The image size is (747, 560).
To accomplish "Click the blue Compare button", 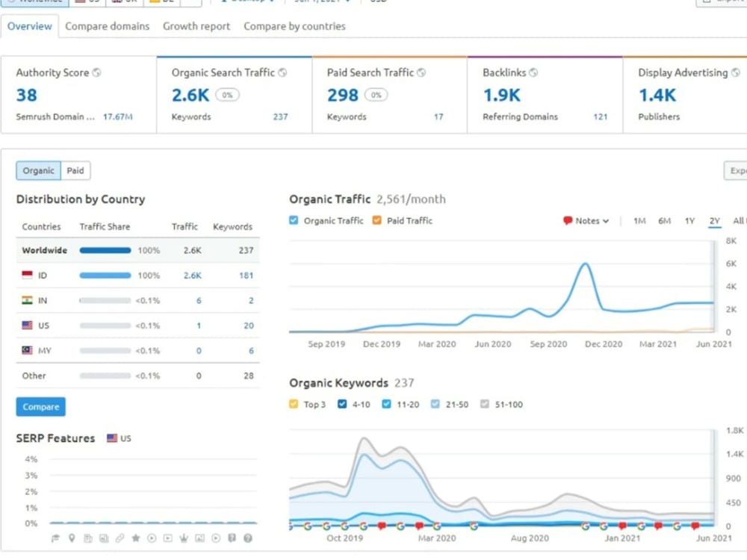I will tap(41, 407).
